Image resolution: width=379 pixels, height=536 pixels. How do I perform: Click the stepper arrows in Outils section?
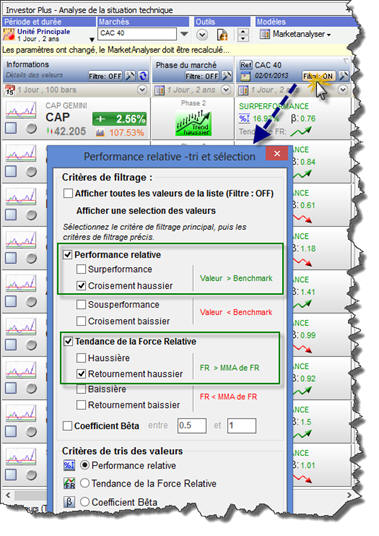pyautogui.click(x=243, y=35)
